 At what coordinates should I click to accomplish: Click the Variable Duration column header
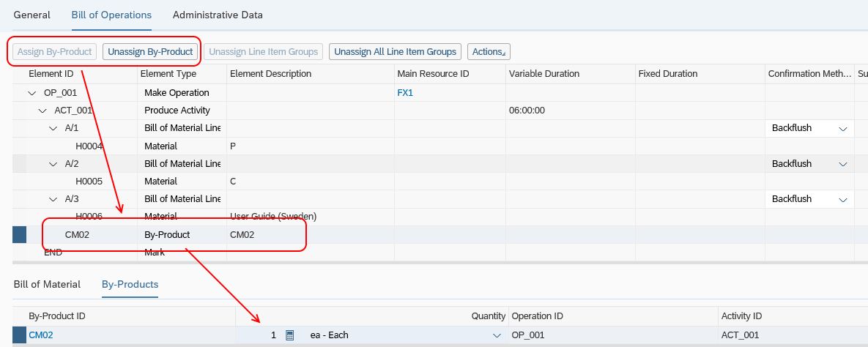coord(570,74)
